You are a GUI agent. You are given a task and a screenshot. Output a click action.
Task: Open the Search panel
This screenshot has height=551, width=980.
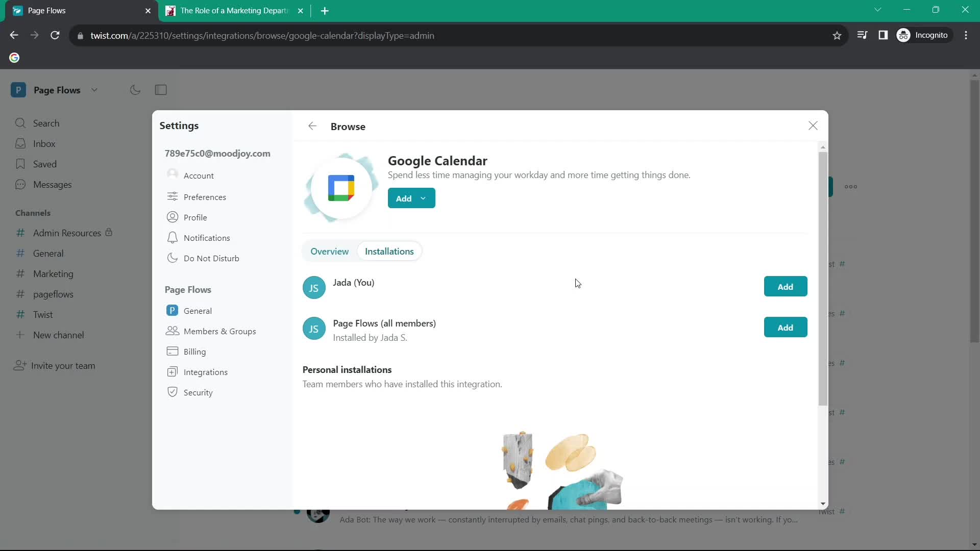pyautogui.click(x=46, y=123)
